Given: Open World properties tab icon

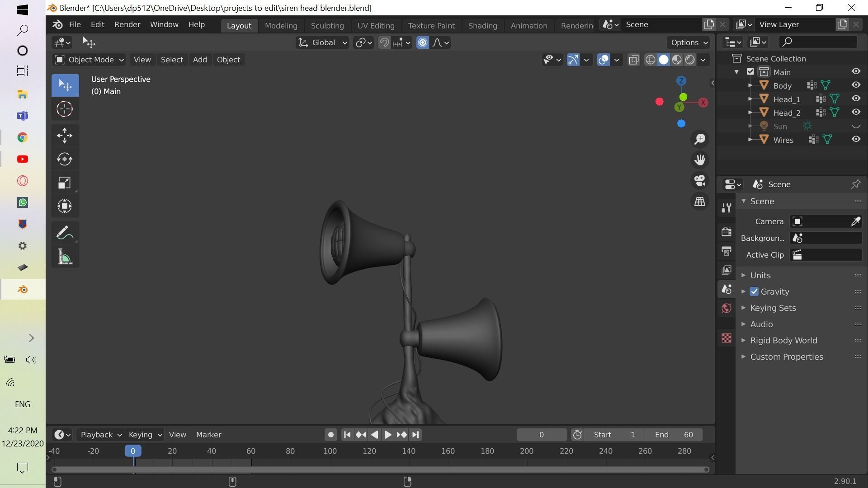Looking at the screenshot, I should pos(726,308).
